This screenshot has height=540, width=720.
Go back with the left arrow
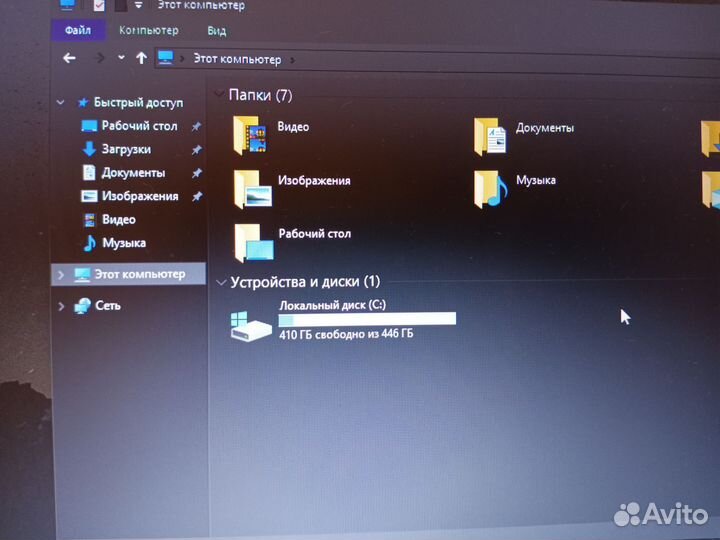pos(69,58)
